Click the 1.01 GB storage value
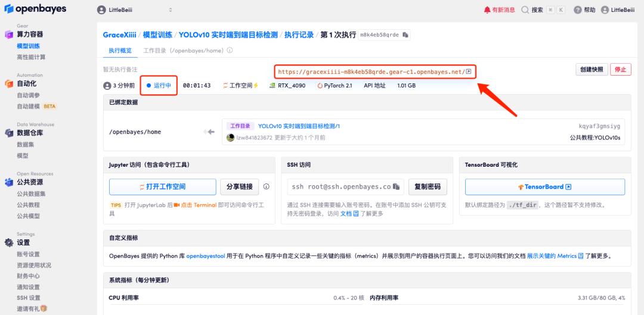This screenshot has width=644, height=315. pos(406,86)
